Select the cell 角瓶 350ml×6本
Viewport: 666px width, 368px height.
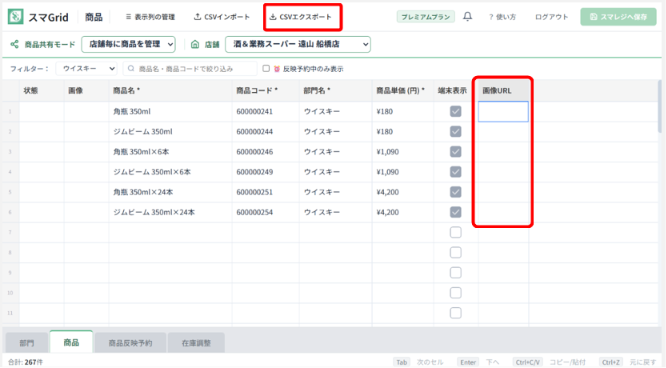pos(170,152)
